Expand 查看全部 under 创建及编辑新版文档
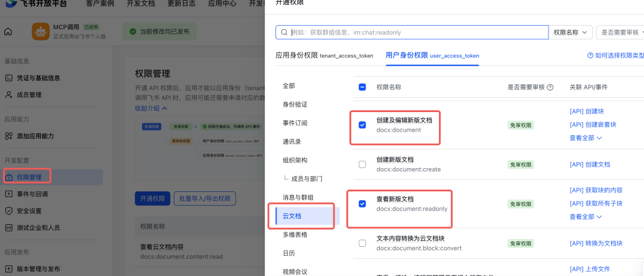This screenshot has width=644, height=276. pos(586,138)
